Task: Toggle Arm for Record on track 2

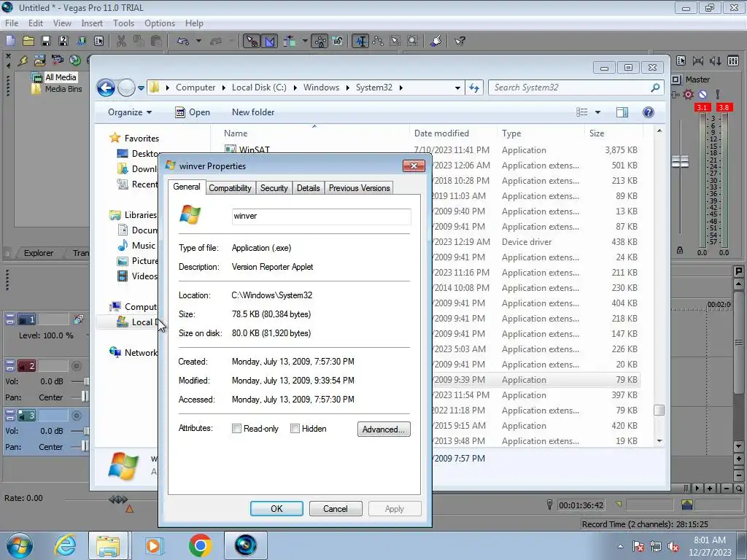Action: (x=76, y=366)
